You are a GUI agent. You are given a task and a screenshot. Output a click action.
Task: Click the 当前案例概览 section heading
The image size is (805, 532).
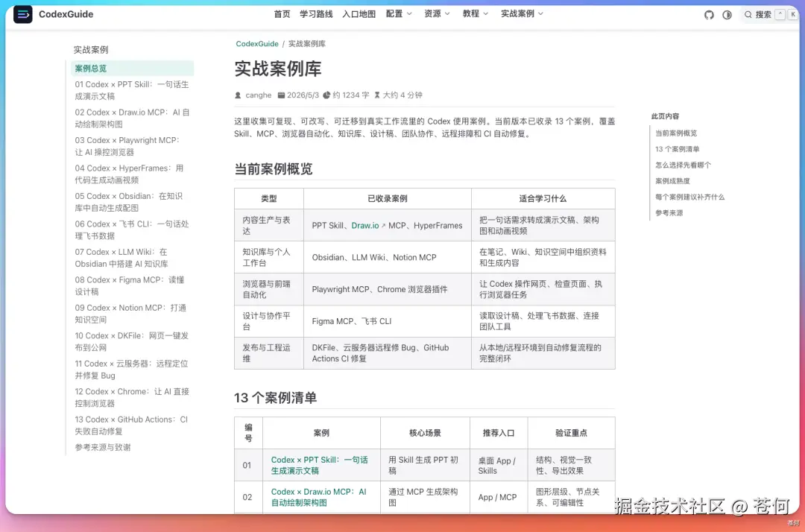[x=273, y=169]
